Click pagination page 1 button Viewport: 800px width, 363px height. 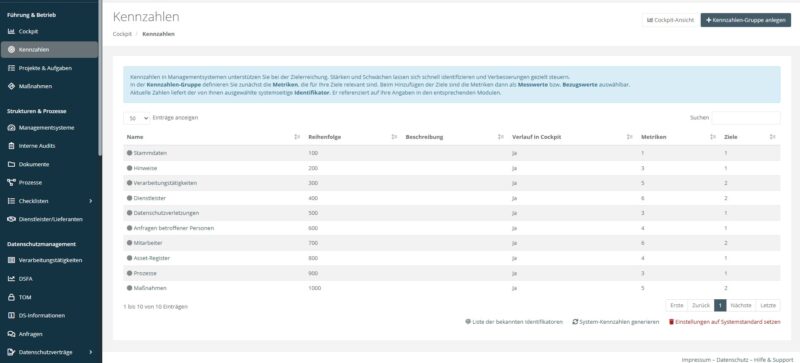(x=719, y=305)
